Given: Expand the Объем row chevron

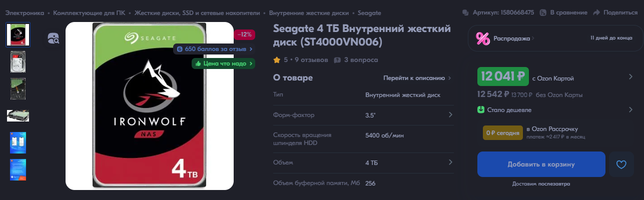Looking at the screenshot, I should [x=450, y=162].
